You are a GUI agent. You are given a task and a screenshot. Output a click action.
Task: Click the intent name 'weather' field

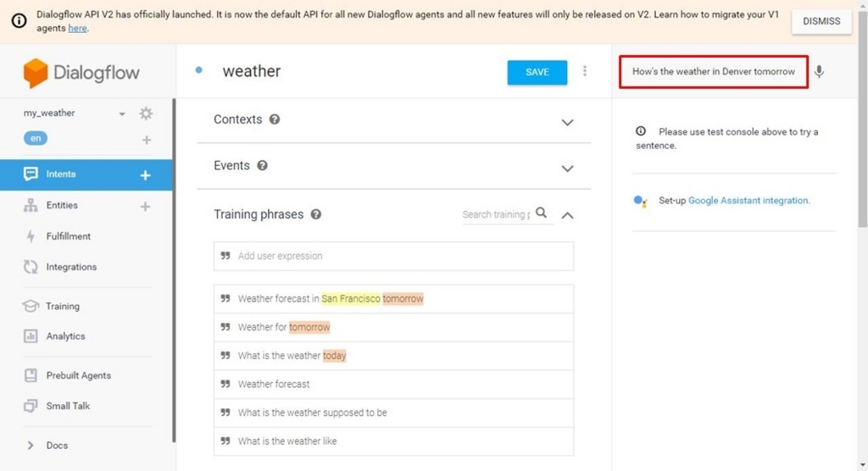click(251, 71)
